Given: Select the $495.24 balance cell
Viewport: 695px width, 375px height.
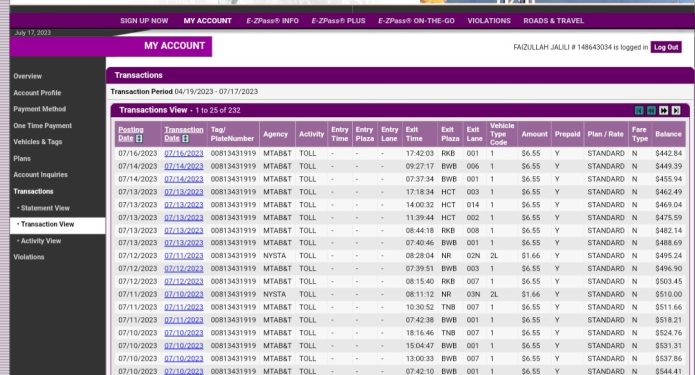Looking at the screenshot, I should tap(668, 256).
